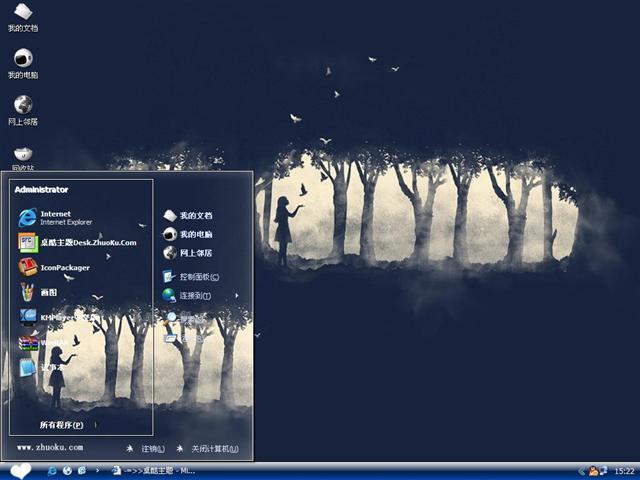Switch to the 桌酷主题 taskbar window button
This screenshot has height=480, width=640.
click(153, 471)
